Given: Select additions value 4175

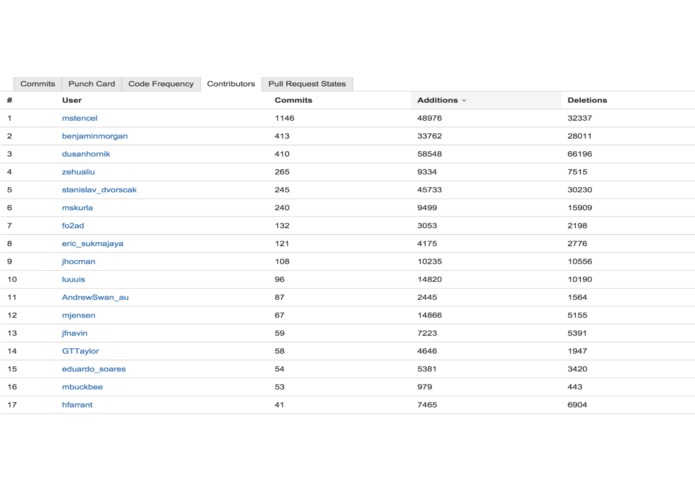Looking at the screenshot, I should [x=427, y=244].
